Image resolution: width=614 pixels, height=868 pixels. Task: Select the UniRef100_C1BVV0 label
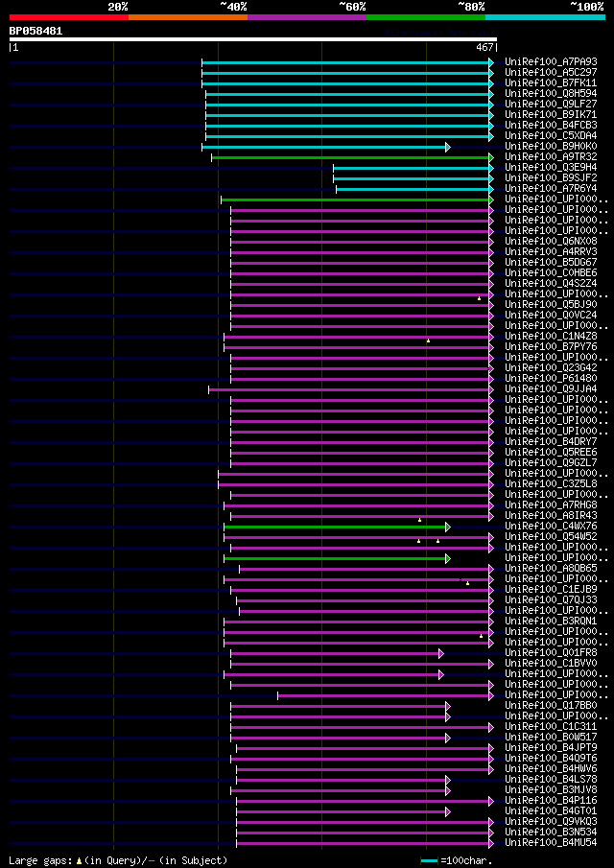coord(551,663)
